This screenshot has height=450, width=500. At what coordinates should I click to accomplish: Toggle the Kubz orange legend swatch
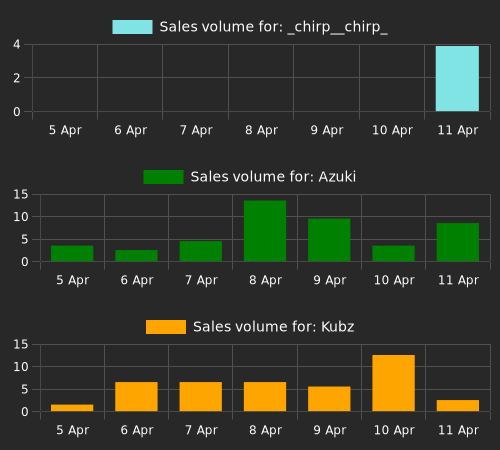point(166,327)
